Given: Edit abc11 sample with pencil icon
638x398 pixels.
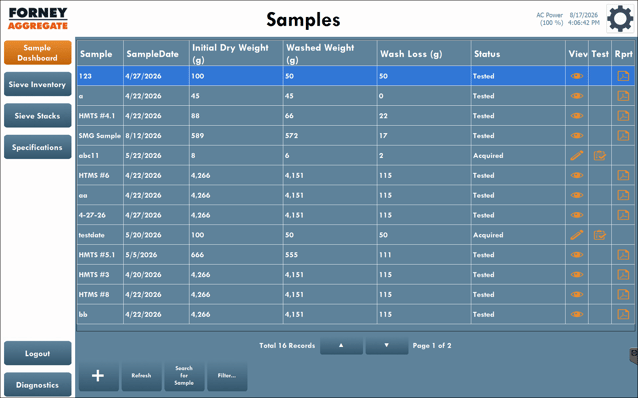Looking at the screenshot, I should tap(577, 155).
